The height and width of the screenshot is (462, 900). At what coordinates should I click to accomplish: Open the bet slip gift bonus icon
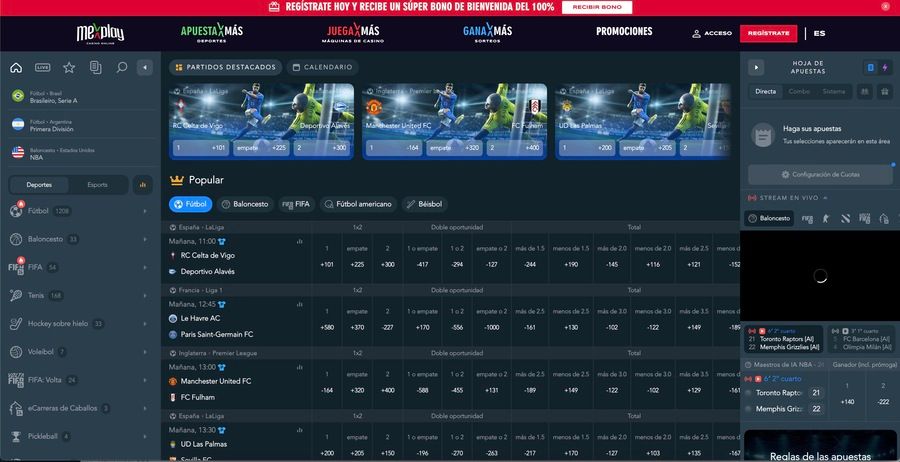click(885, 92)
